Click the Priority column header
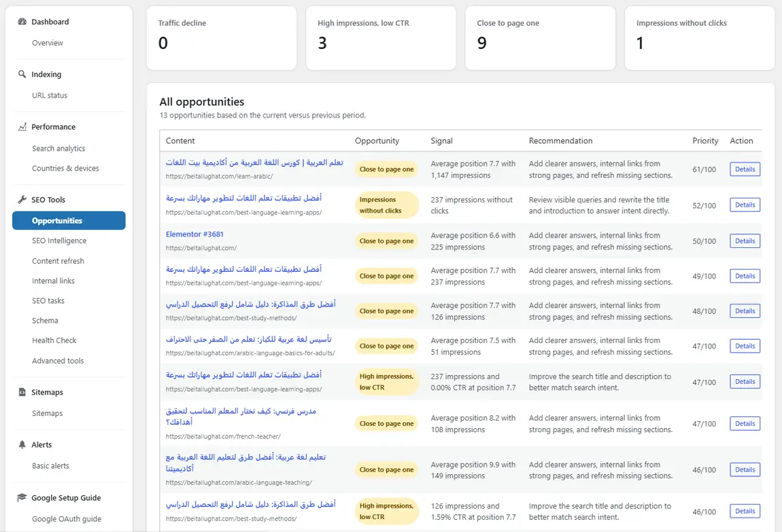The height and width of the screenshot is (532, 782). coord(705,141)
